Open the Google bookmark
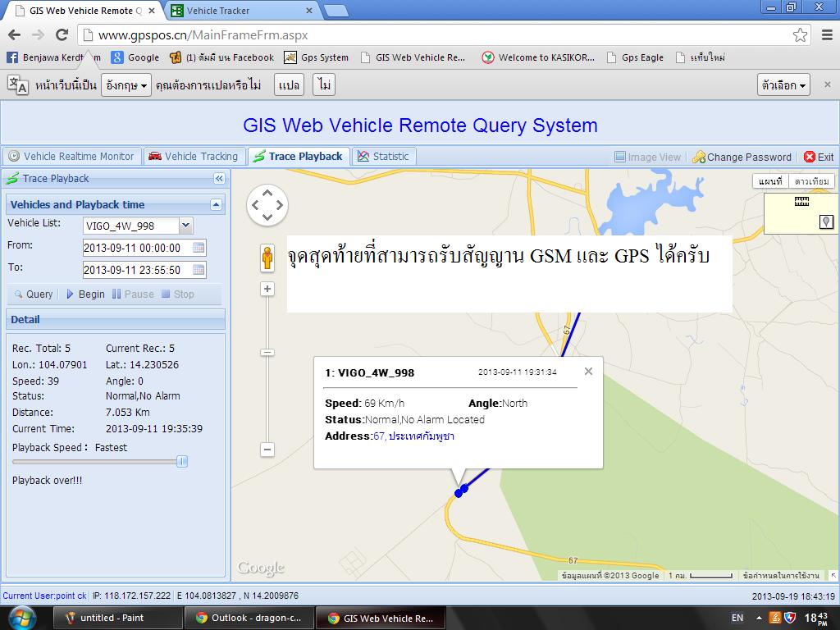Image resolution: width=840 pixels, height=630 pixels. tap(135, 57)
